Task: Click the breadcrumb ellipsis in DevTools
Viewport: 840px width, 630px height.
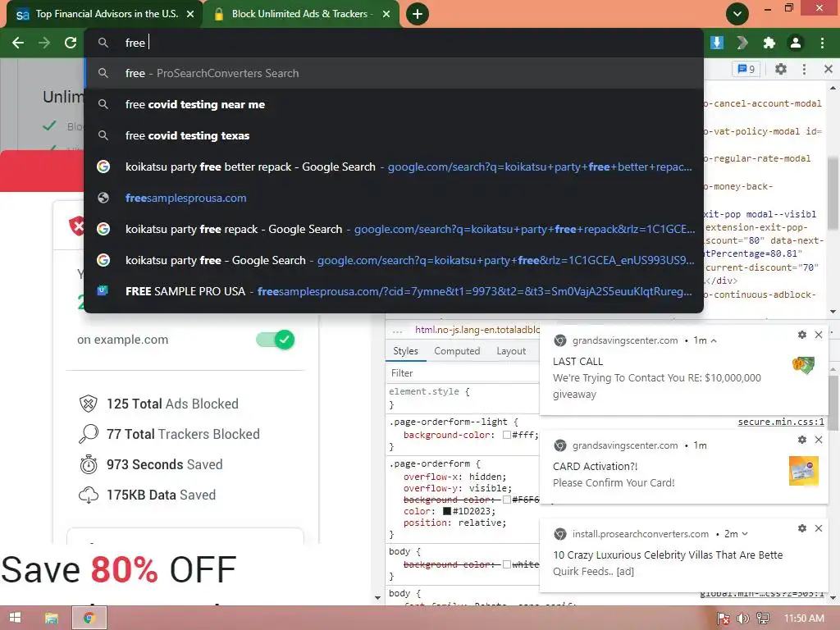Action: pyautogui.click(x=397, y=330)
